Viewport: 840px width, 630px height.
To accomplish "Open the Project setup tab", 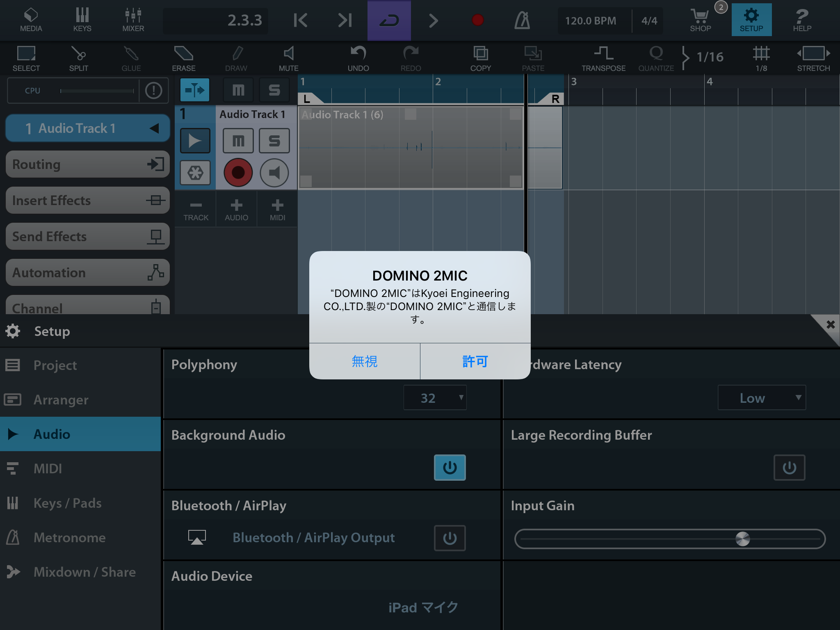I will click(80, 365).
